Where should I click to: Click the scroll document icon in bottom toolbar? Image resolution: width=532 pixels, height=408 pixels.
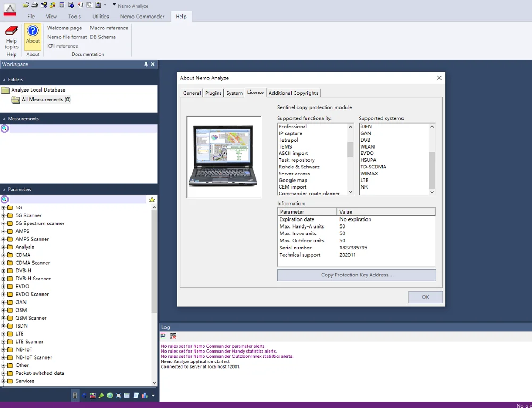[x=136, y=395]
